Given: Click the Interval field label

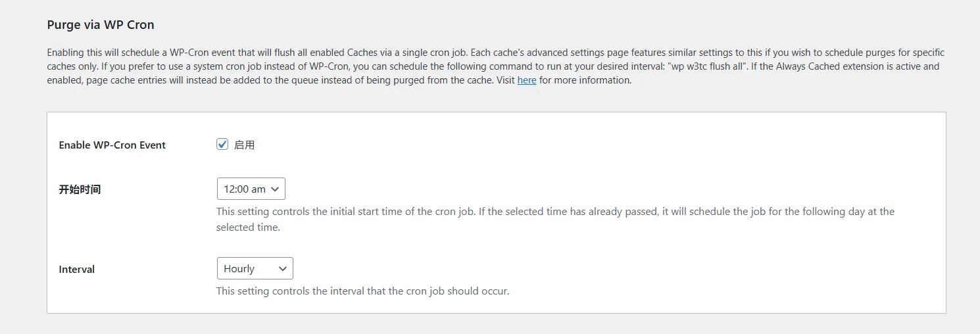Looking at the screenshot, I should click(76, 270).
